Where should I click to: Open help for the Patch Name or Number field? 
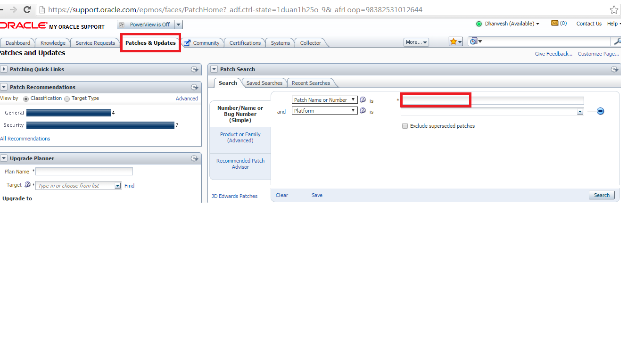(363, 99)
